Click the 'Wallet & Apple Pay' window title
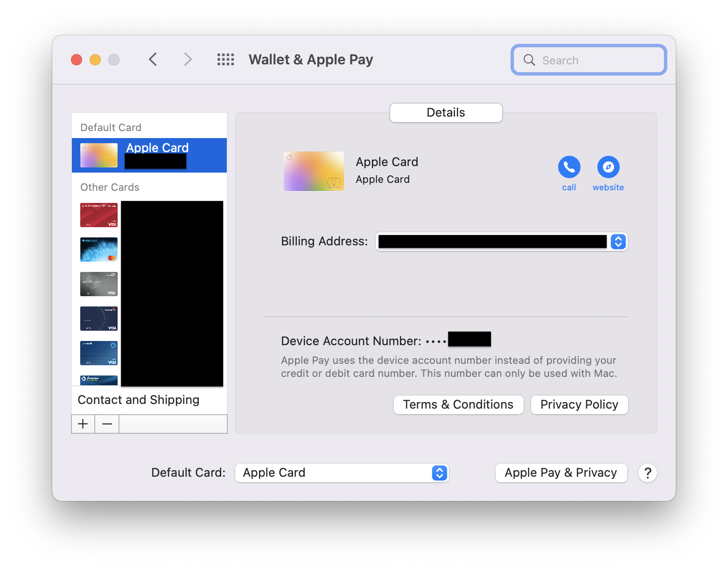This screenshot has height=570, width=728. [x=311, y=60]
